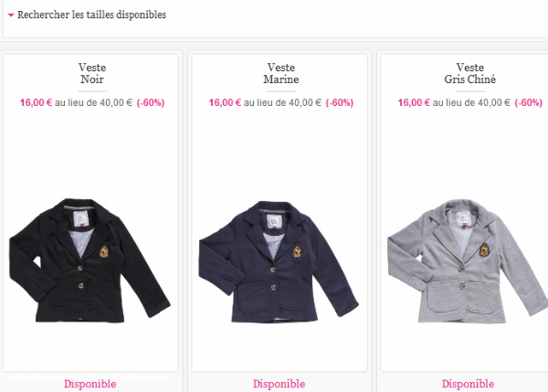
Task: Click the 16,00 € price of Veste Gris Chiné
Action: tap(414, 103)
